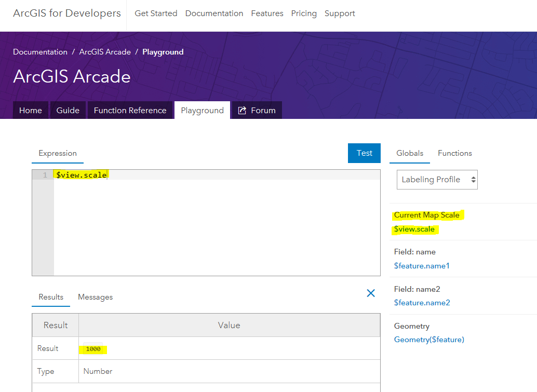Open the Function Reference tab

point(130,110)
